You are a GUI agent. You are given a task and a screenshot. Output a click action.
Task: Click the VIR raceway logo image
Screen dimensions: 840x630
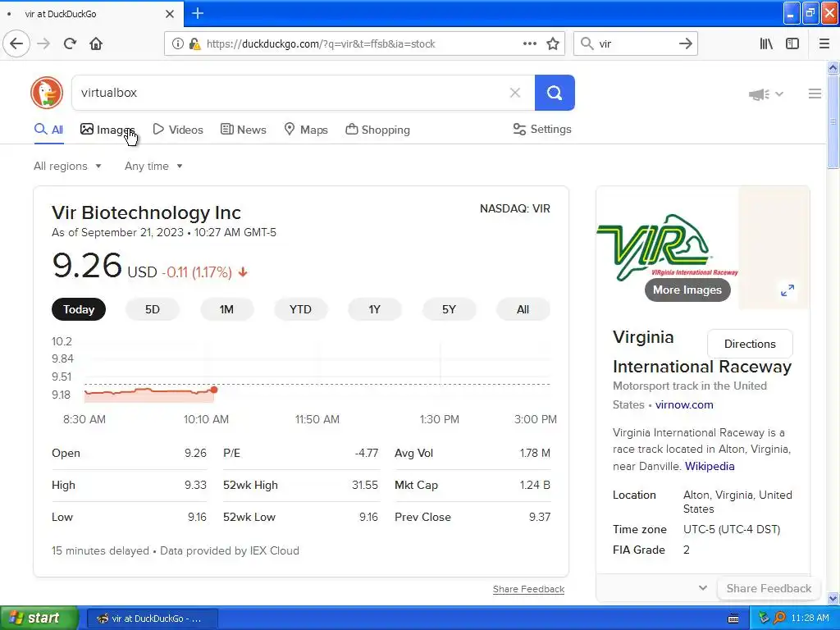click(668, 246)
